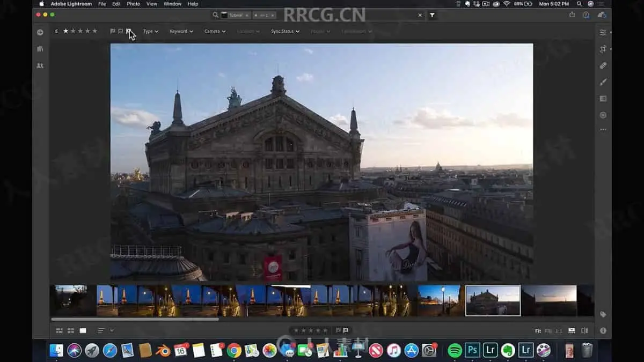644x362 pixels.
Task: Open the View menu in menu bar
Action: (x=152, y=4)
